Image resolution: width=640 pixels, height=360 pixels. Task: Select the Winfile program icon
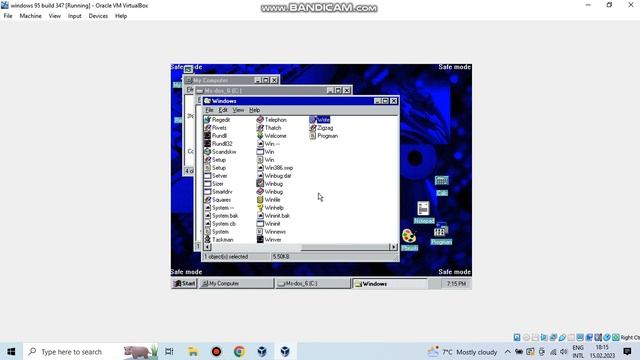260,200
